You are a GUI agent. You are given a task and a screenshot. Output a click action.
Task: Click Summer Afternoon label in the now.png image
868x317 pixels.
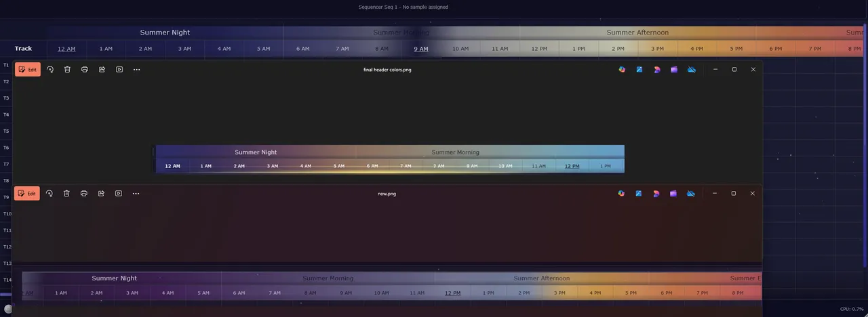[x=541, y=278]
